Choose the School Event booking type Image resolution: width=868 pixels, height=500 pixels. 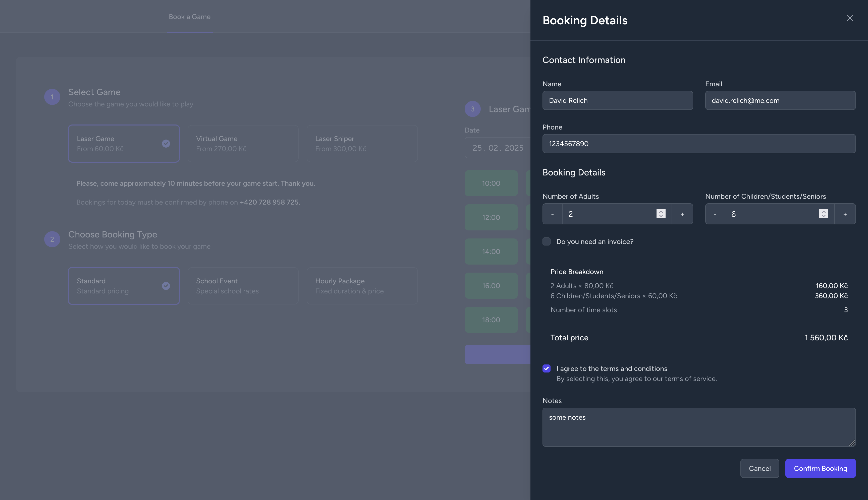point(243,286)
